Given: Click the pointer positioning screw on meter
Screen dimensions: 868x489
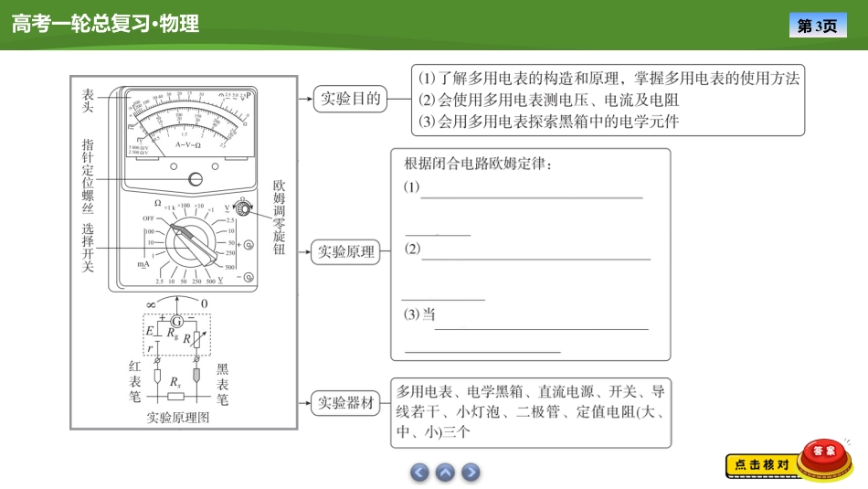Looking at the screenshot, I should click(195, 179).
